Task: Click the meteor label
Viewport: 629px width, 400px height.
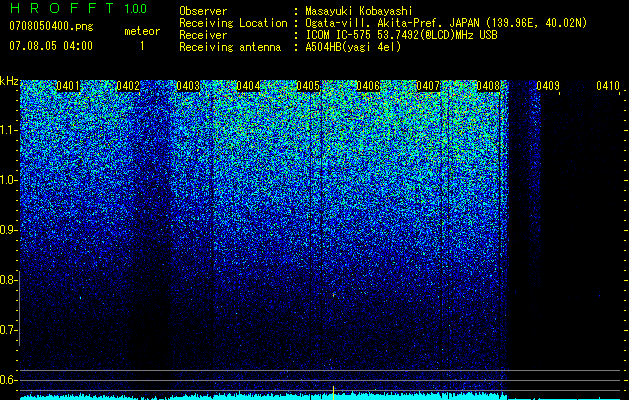Action: 142,31
